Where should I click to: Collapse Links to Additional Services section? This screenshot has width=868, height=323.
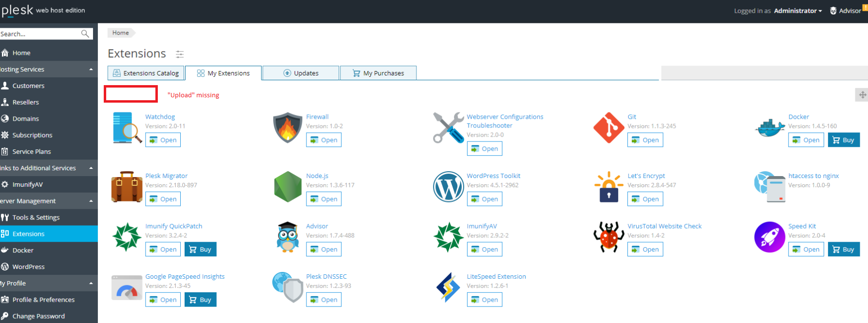[91, 168]
